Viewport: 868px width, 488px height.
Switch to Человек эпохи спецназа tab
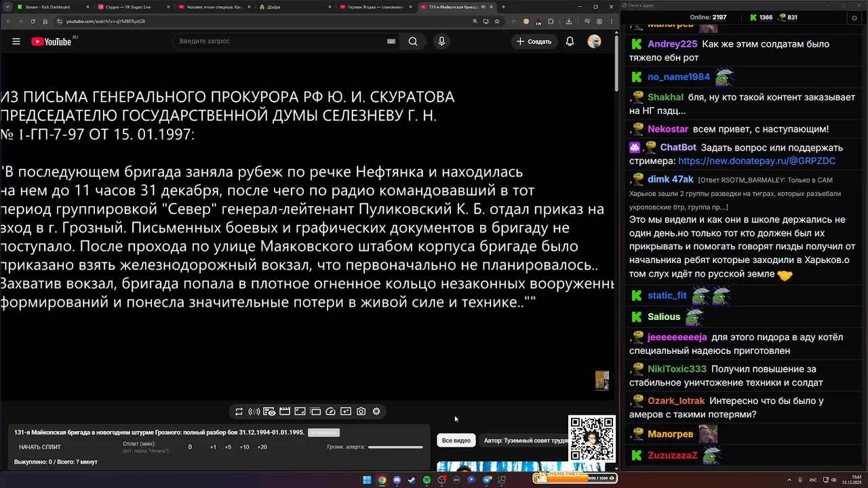point(214,7)
